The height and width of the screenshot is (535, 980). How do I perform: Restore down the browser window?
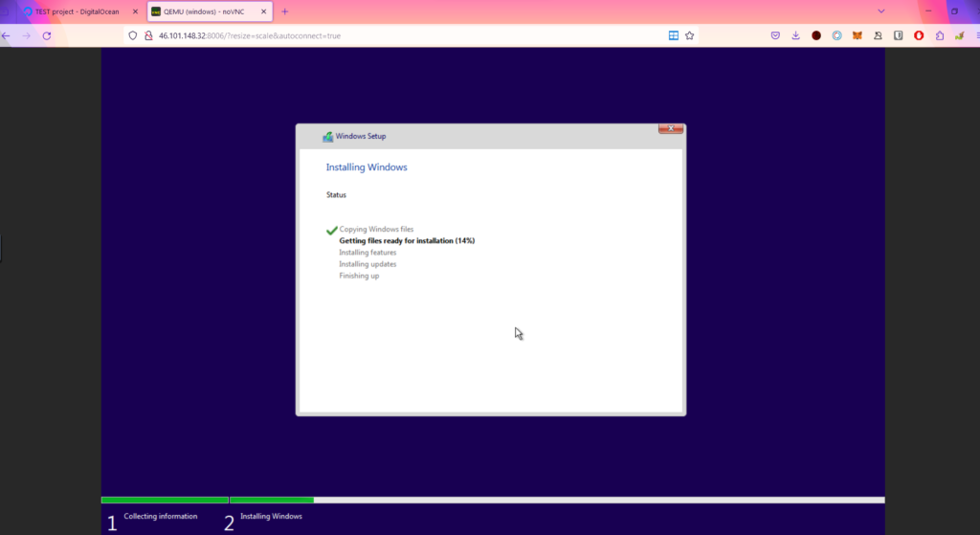[954, 11]
